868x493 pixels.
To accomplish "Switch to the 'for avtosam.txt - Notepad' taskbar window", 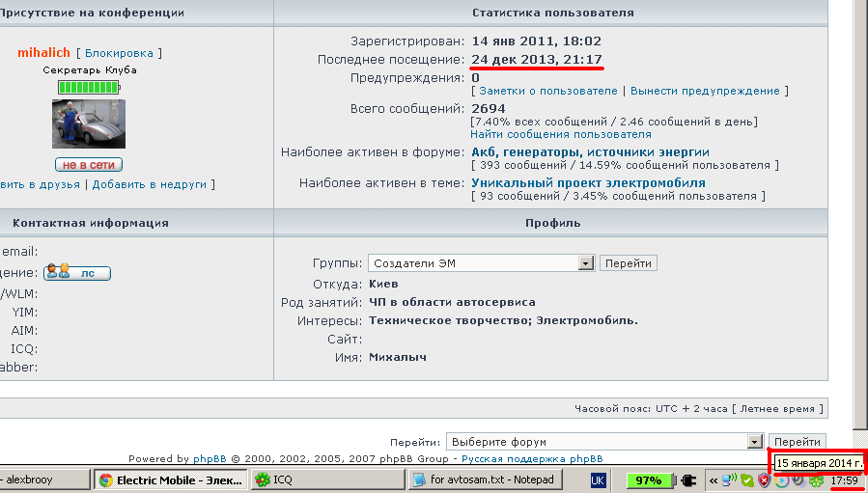I will (x=485, y=479).
